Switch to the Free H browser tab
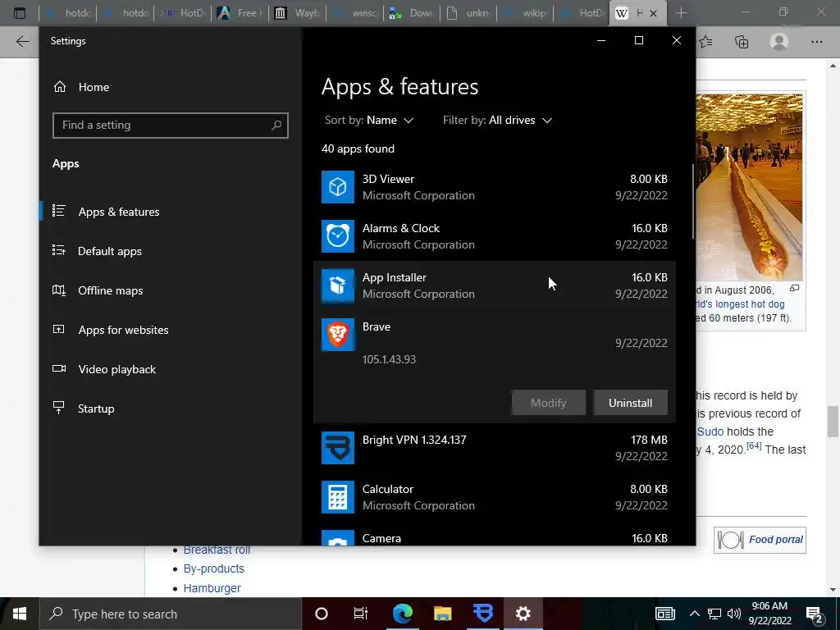 (x=240, y=13)
